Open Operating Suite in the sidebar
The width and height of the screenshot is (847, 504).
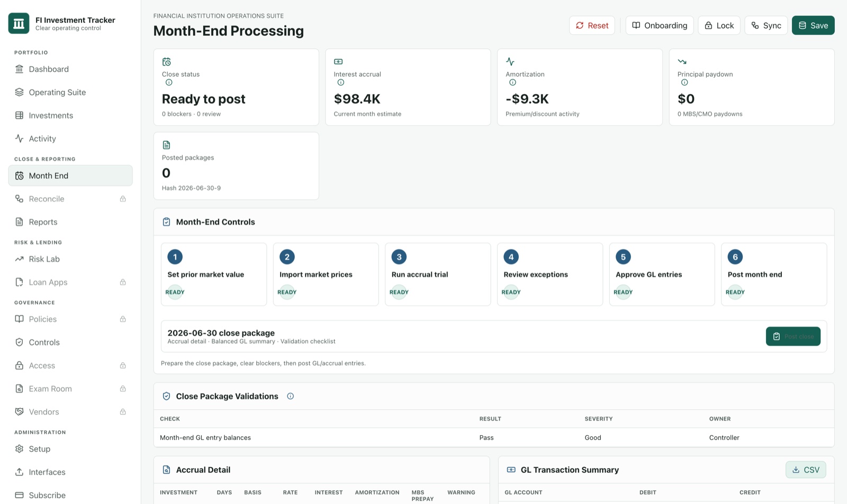(x=70, y=92)
